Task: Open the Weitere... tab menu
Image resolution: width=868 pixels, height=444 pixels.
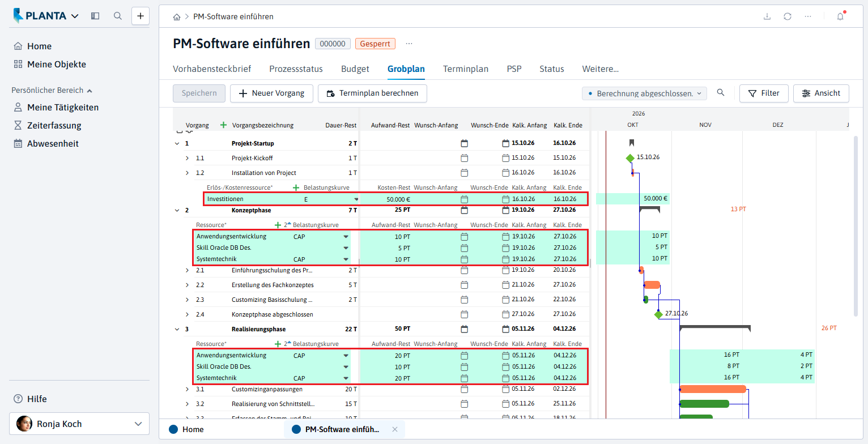Action: [601, 69]
